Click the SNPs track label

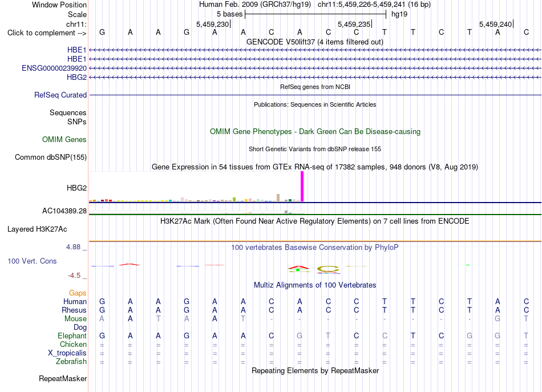(77, 122)
